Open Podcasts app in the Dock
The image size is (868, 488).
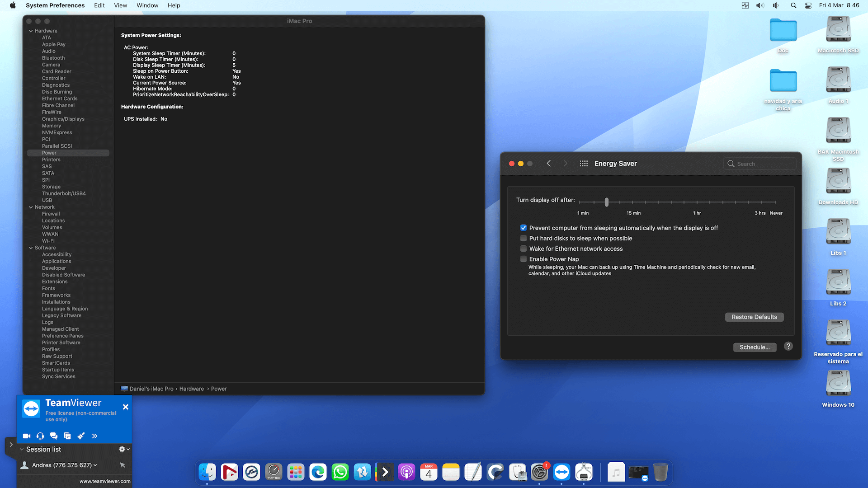(406, 472)
